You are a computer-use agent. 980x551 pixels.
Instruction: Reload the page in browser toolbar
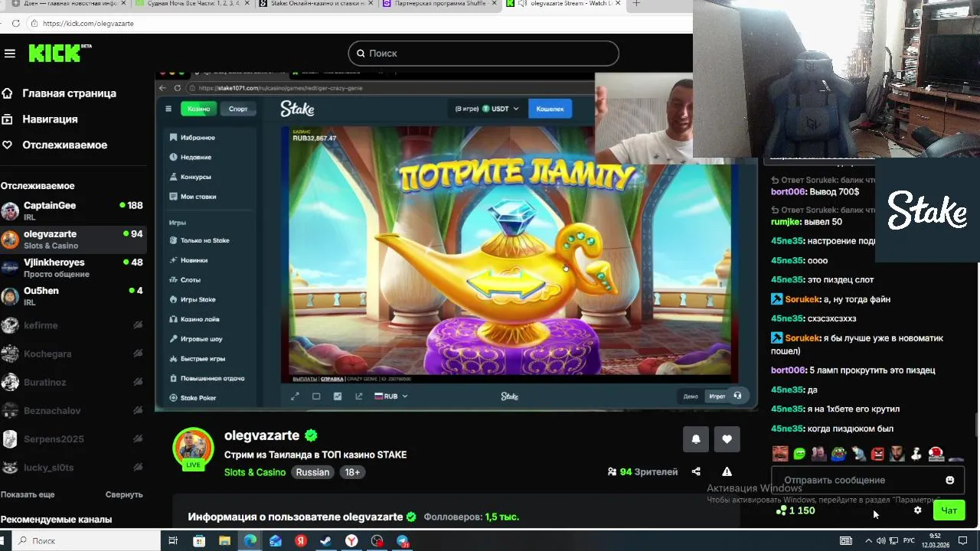pyautogui.click(x=15, y=23)
